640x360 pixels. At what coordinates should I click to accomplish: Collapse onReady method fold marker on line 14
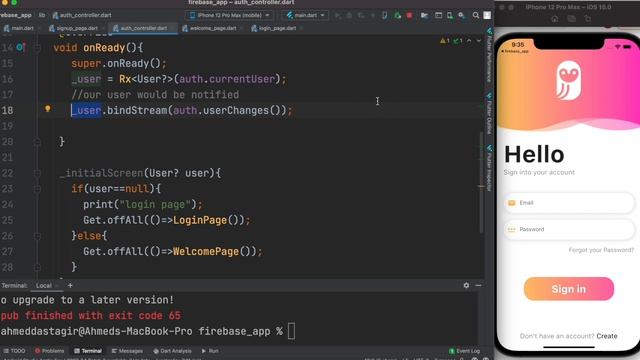pos(37,48)
